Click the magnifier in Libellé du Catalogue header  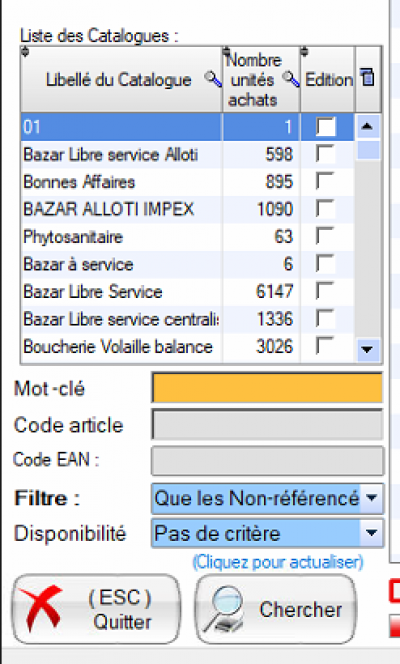[x=212, y=79]
